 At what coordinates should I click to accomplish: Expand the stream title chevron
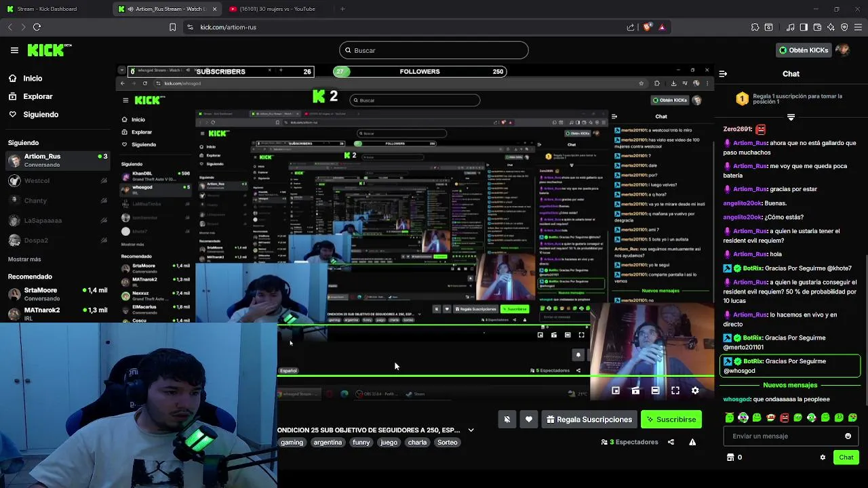click(471, 430)
